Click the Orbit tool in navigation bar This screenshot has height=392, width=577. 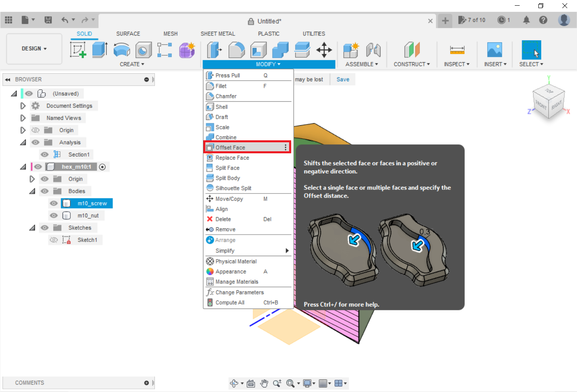(234, 383)
